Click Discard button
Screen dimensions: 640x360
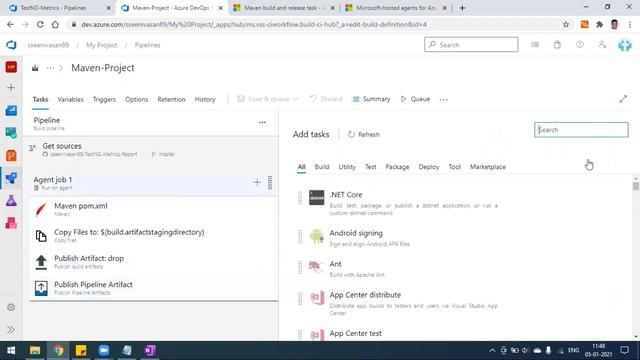pyautogui.click(x=326, y=99)
